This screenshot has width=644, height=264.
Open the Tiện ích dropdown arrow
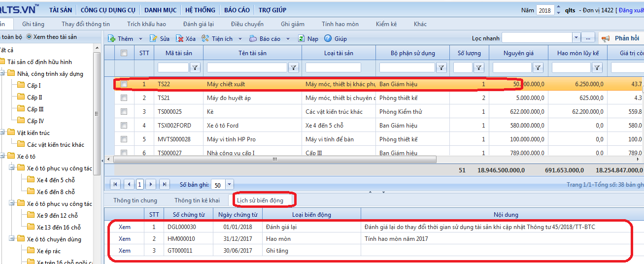click(240, 38)
